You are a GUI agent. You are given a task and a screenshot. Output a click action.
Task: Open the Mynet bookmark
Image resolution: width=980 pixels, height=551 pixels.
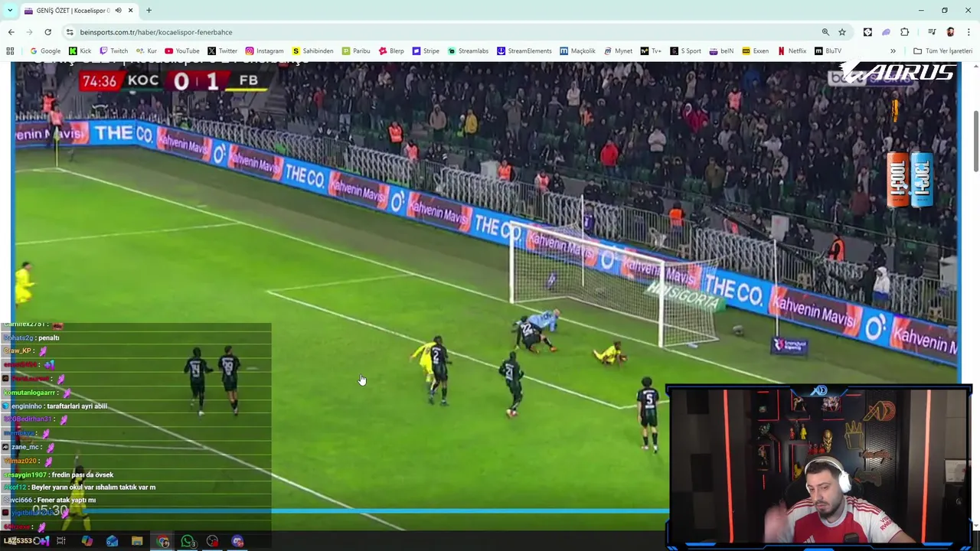tap(618, 51)
